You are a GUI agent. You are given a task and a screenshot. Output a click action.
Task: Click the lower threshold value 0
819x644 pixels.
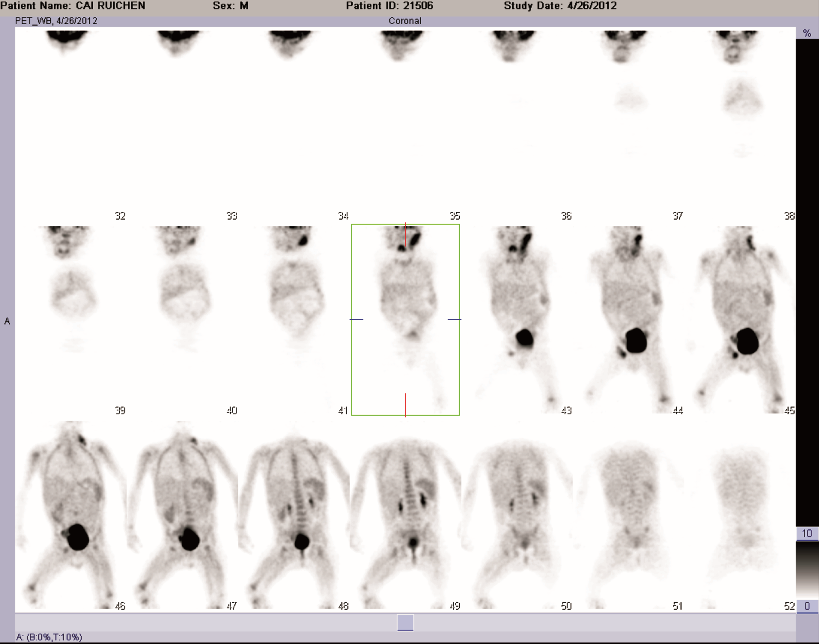[806, 606]
